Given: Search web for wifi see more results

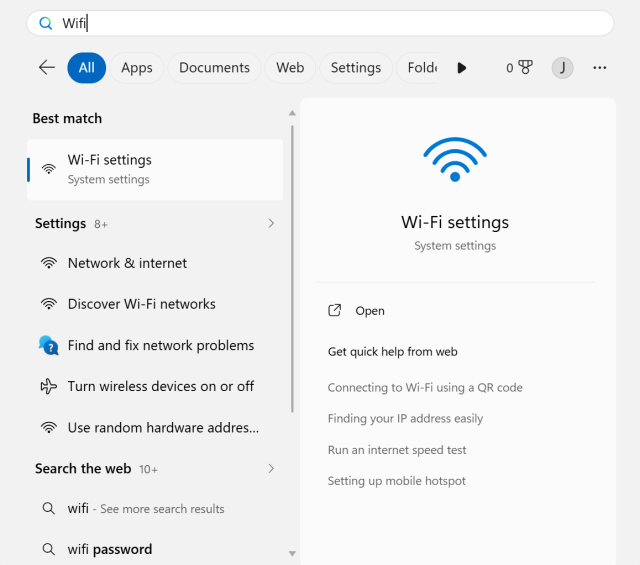Looking at the screenshot, I should (x=155, y=508).
